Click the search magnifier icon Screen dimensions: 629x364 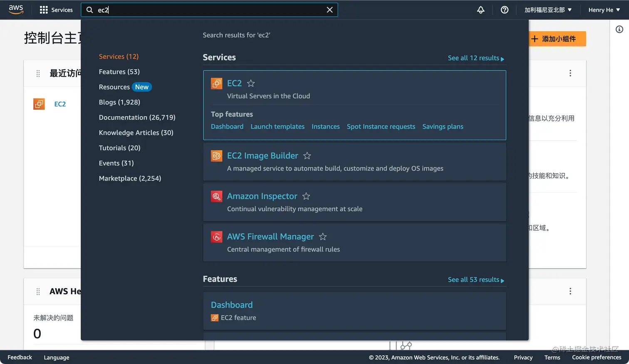click(x=89, y=10)
